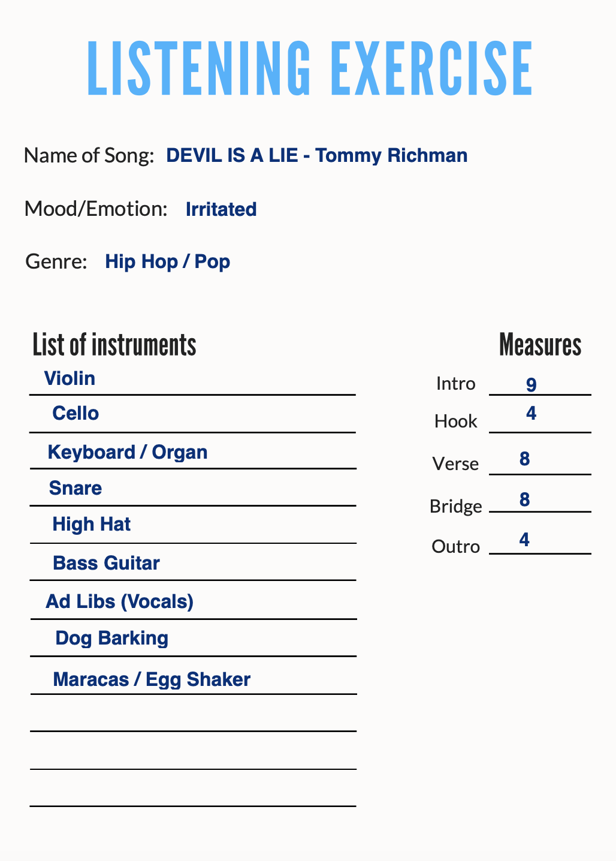The image size is (616, 861).
Task: Click the Listening Exercise title heading
Action: [x=309, y=68]
